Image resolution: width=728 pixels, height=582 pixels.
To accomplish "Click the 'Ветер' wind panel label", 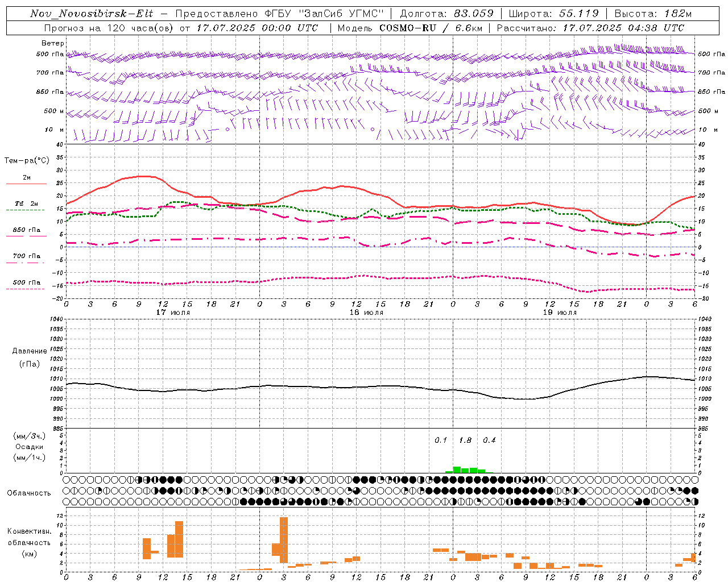I will [53, 43].
